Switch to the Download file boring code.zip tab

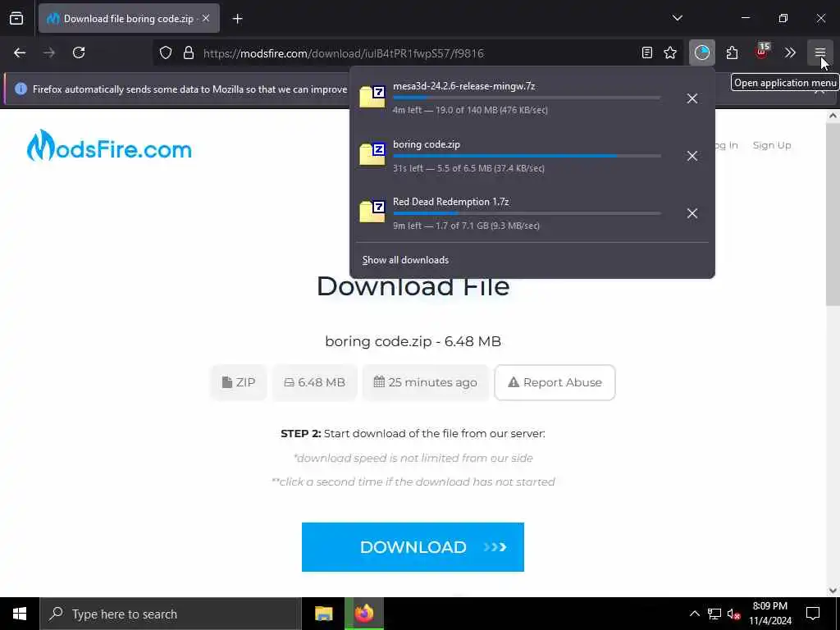pos(129,18)
